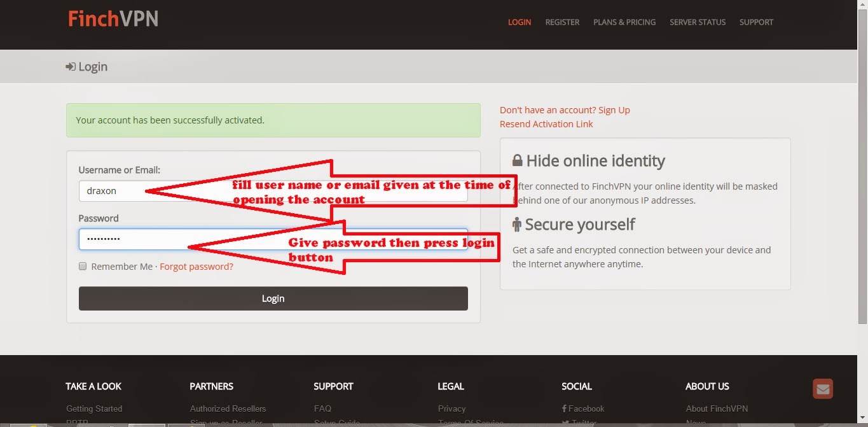Open Facebook social link in footer

pos(583,409)
